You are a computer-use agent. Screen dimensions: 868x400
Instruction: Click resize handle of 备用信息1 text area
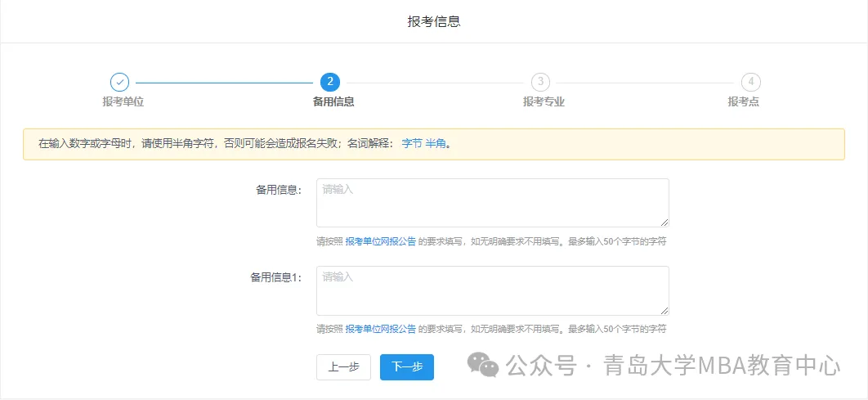click(664, 310)
